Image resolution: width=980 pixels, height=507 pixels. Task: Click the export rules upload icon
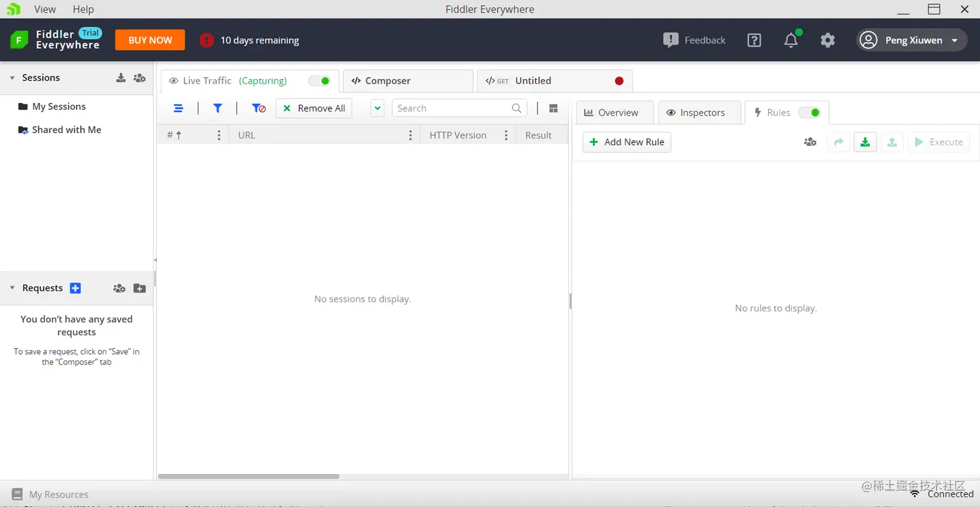[892, 142]
